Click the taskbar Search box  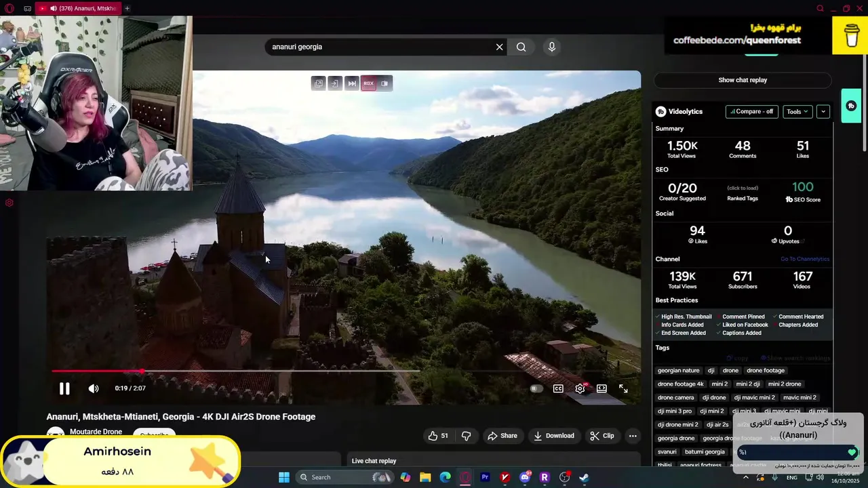(x=346, y=477)
